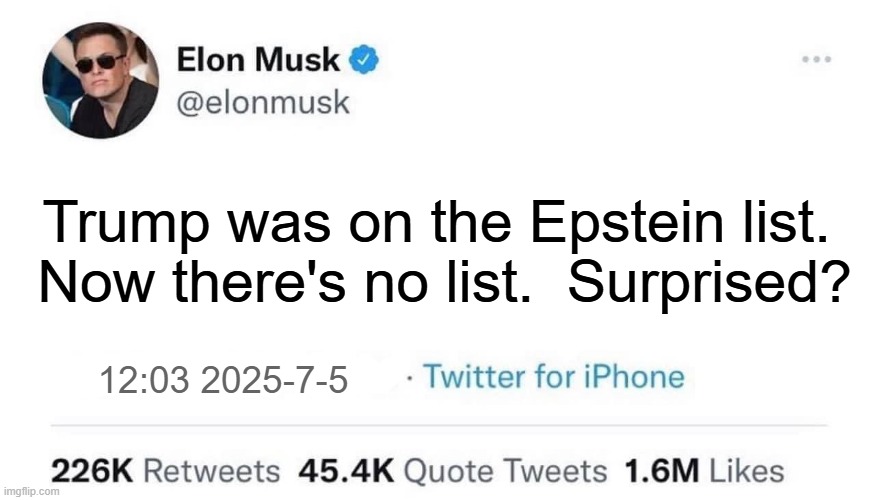
Task: Click the 1.6M likes count
Action: point(662,471)
